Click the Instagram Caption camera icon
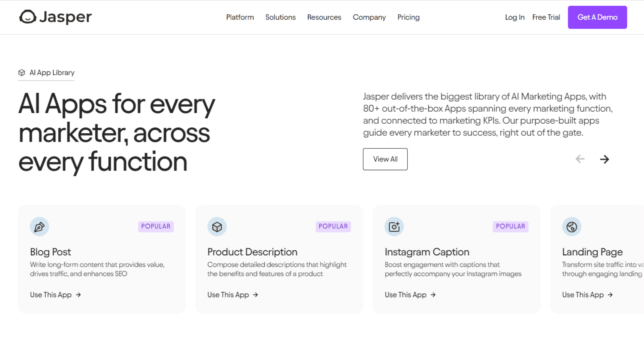Image resolution: width=644 pixels, height=362 pixels. point(394,226)
